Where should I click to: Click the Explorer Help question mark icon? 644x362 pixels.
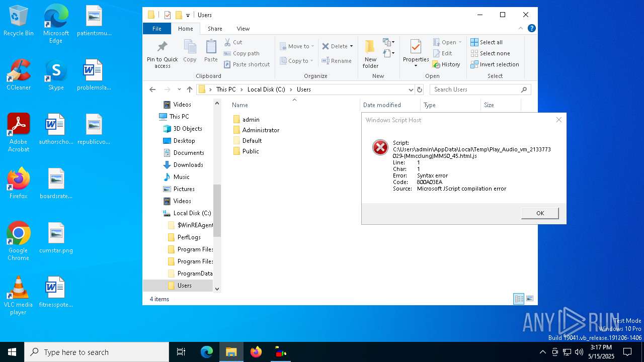531,28
